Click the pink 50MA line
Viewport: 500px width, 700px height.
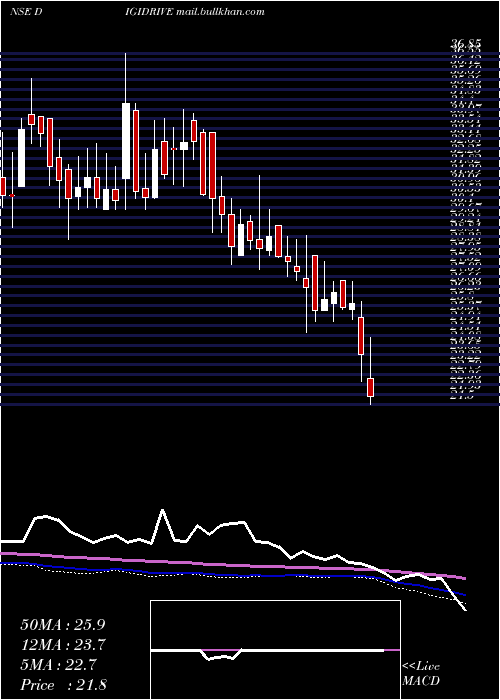(x=232, y=565)
